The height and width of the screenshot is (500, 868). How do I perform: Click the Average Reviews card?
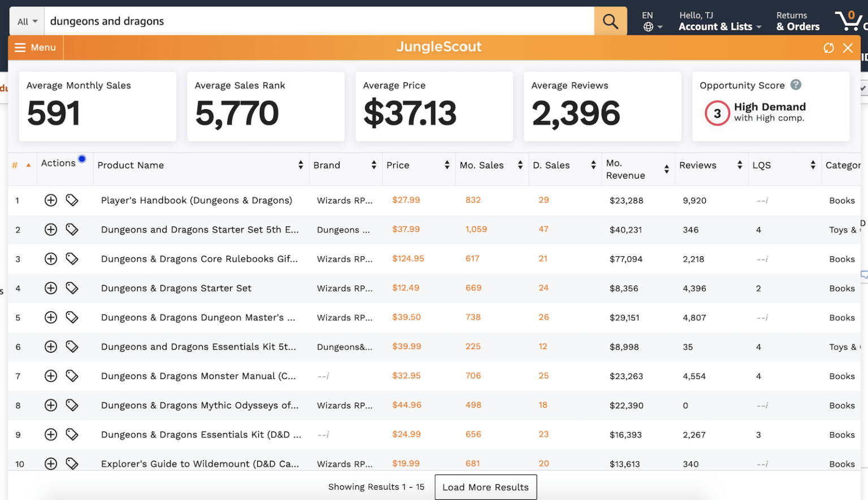pyautogui.click(x=602, y=106)
